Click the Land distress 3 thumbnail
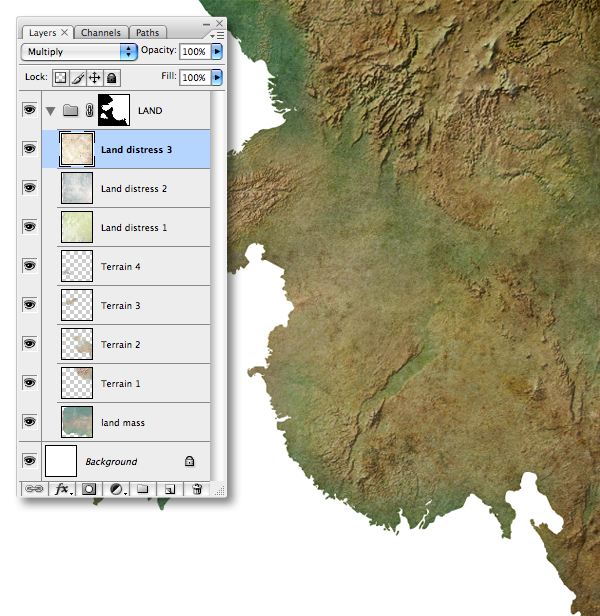Viewport: 600px width, 616px height. coord(77,149)
